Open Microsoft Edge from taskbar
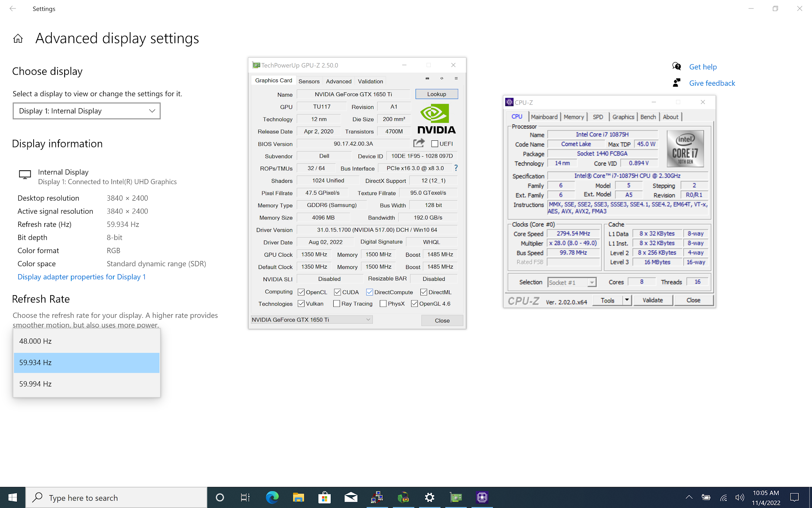The image size is (812, 508). 272,498
